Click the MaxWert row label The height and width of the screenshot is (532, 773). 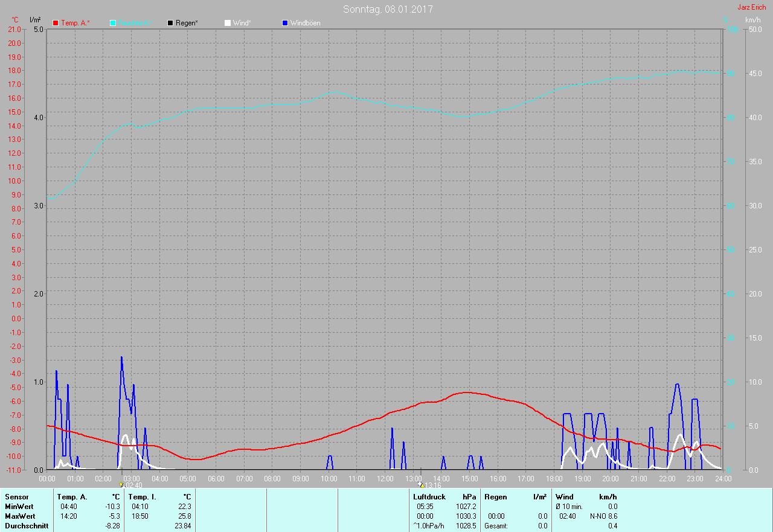20,516
